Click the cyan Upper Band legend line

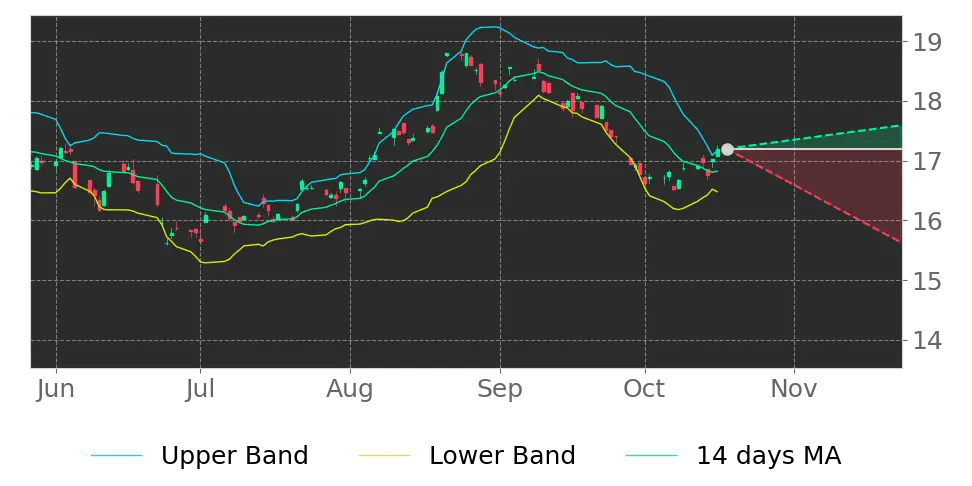117,456
